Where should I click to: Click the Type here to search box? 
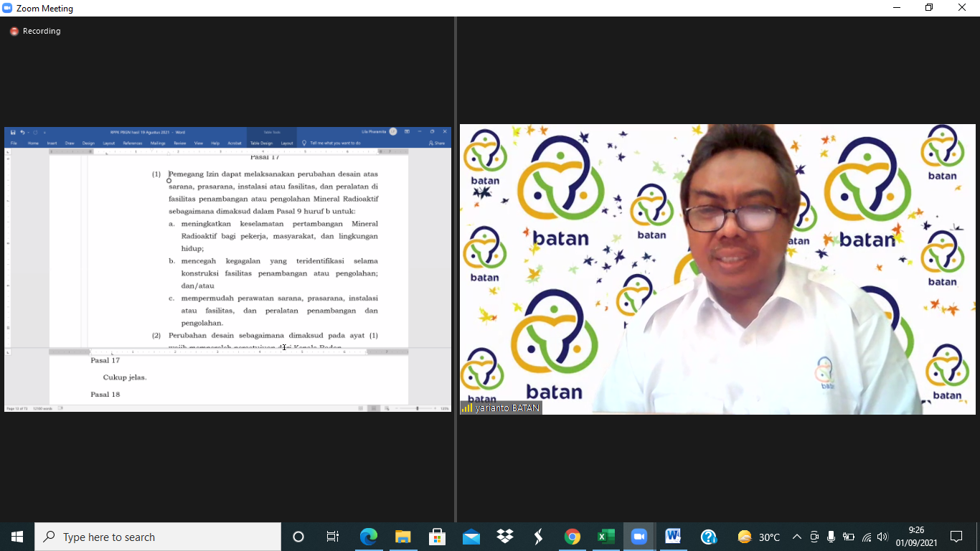coord(158,537)
